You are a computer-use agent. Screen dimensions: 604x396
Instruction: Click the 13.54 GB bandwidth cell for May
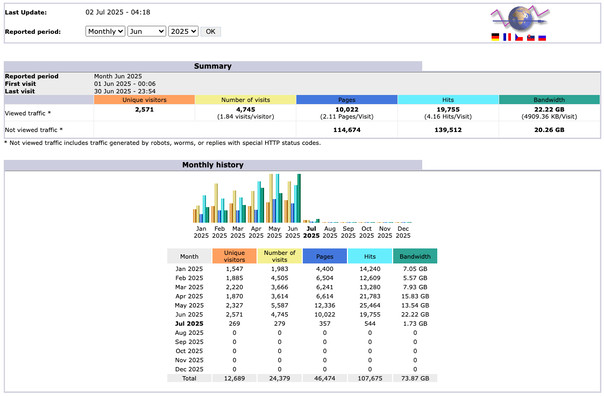[415, 305]
